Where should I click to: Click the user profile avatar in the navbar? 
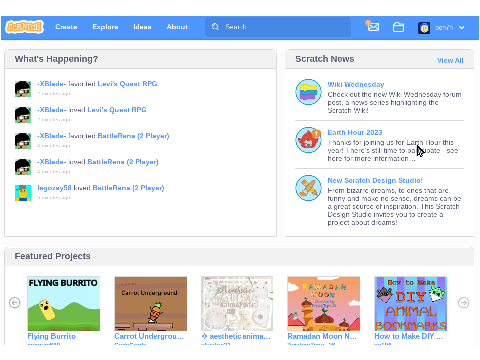424,28
